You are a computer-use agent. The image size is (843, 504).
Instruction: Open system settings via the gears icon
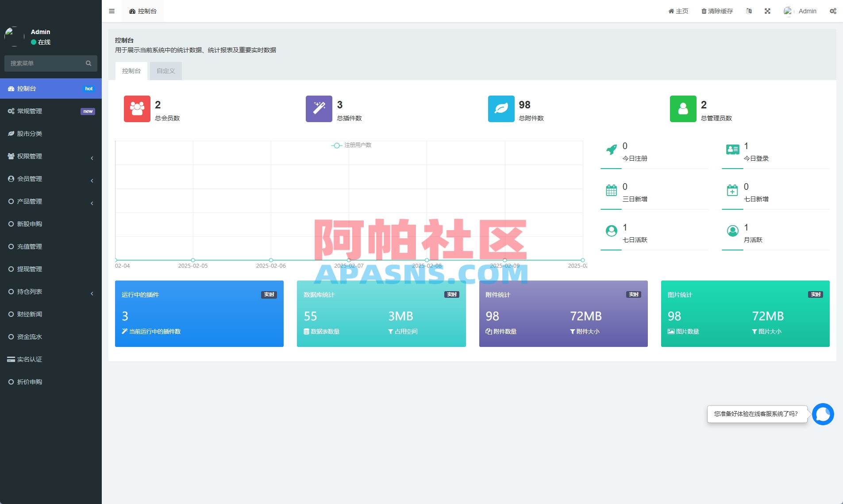(x=833, y=11)
